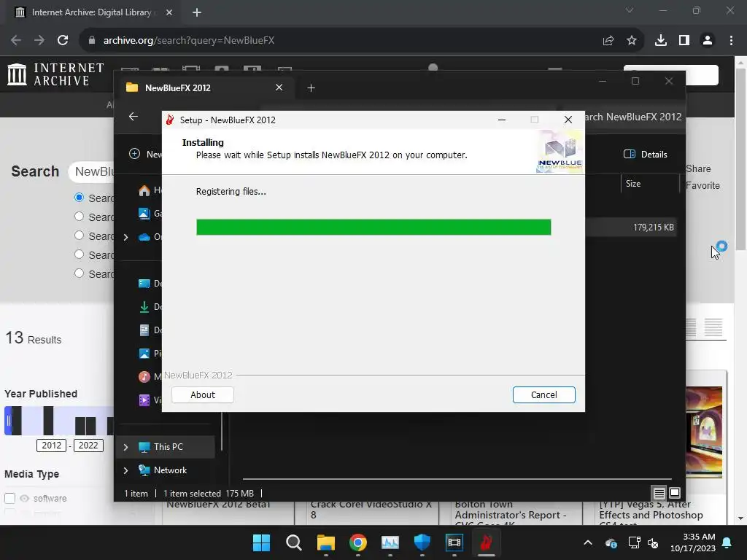The width and height of the screenshot is (747, 560).
Task: Cancel the NewBlueFX 2012 installation
Action: pos(543,394)
